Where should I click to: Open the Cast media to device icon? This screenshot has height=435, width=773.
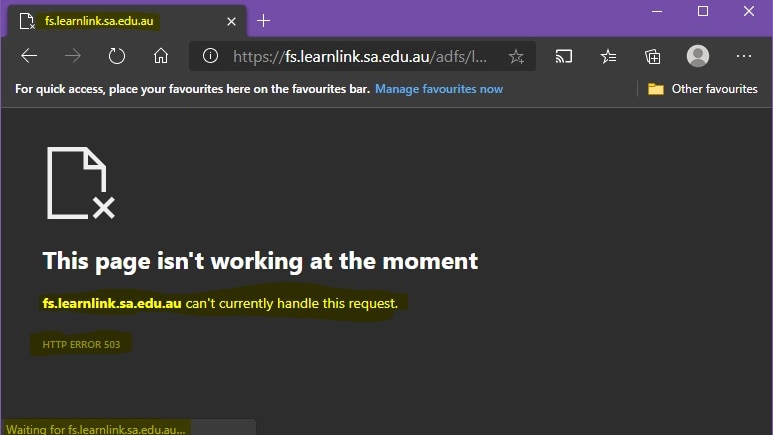pos(564,57)
